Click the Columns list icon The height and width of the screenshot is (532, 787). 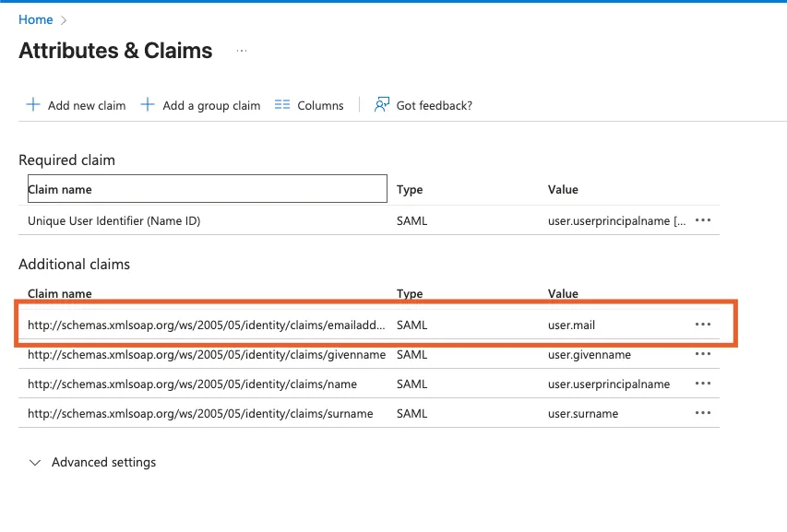(x=282, y=105)
